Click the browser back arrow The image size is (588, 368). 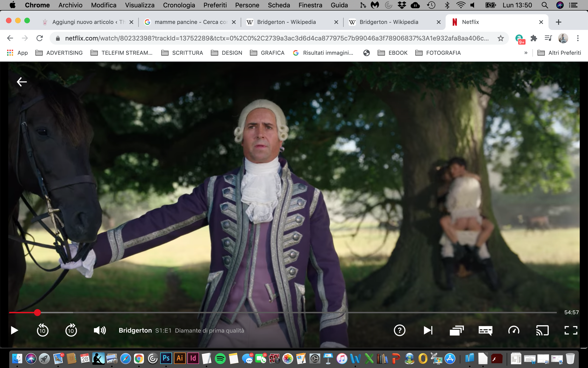pyautogui.click(x=10, y=38)
